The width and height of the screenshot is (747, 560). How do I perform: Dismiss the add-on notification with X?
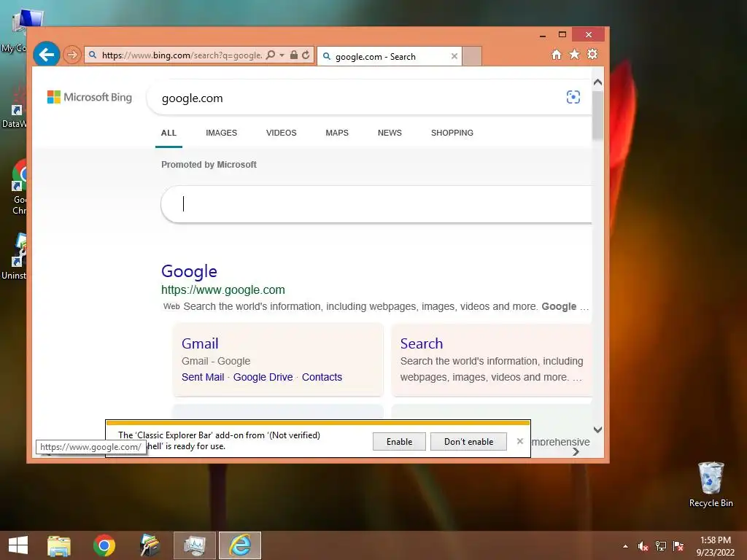click(x=519, y=441)
